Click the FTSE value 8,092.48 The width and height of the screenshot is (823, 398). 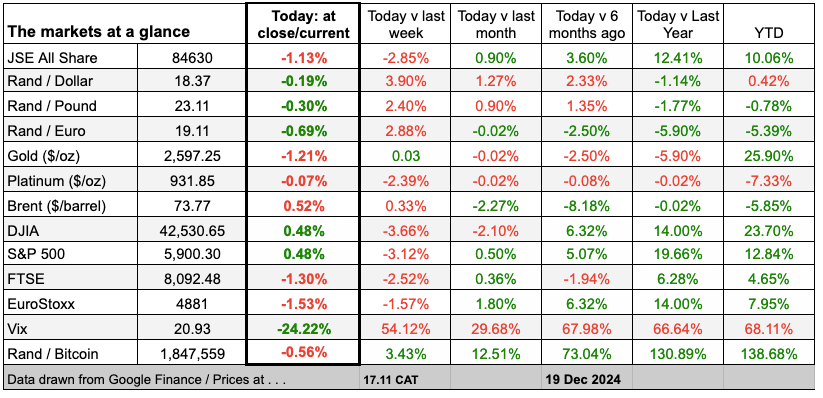(192, 280)
